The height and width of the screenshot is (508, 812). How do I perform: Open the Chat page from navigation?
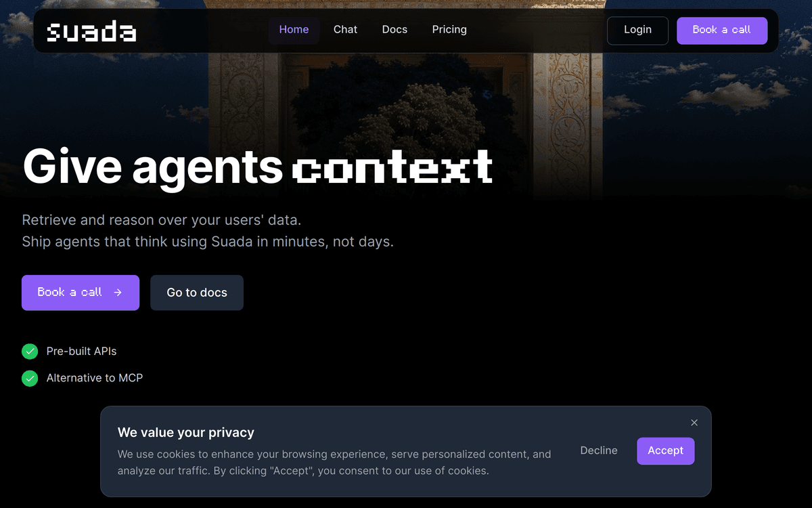click(x=345, y=30)
